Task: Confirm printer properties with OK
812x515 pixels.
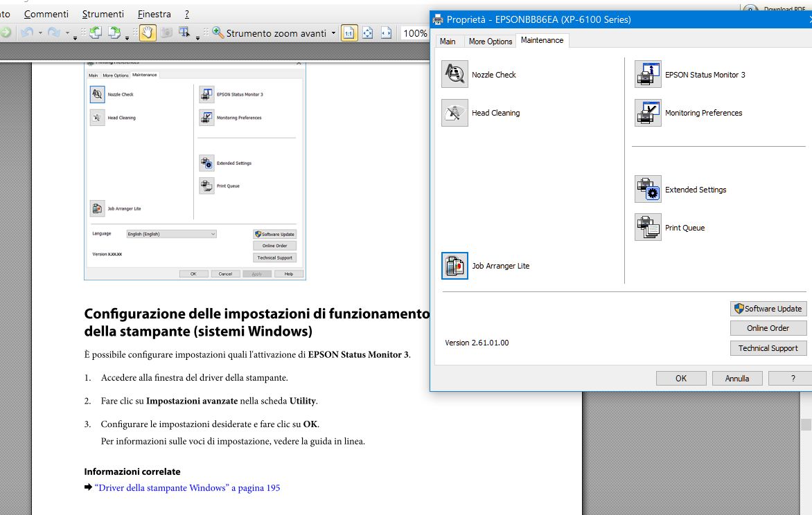Action: coord(681,379)
